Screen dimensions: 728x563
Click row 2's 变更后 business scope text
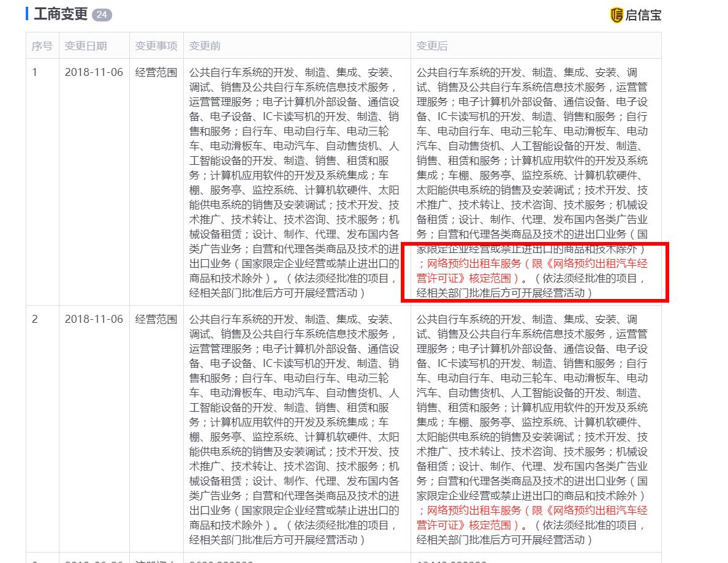click(x=532, y=429)
